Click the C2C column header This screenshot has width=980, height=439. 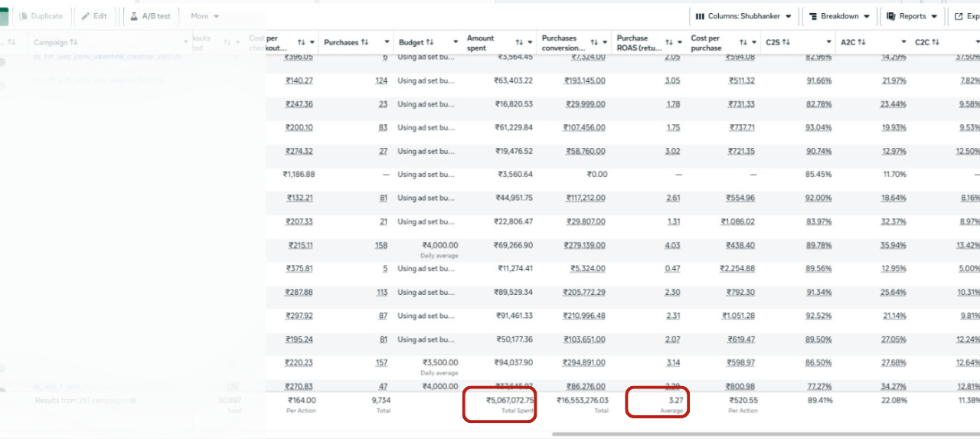[x=926, y=42]
